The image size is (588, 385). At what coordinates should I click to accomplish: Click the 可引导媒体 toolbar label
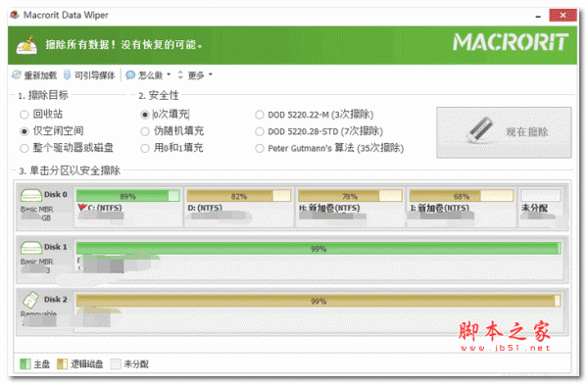point(94,75)
